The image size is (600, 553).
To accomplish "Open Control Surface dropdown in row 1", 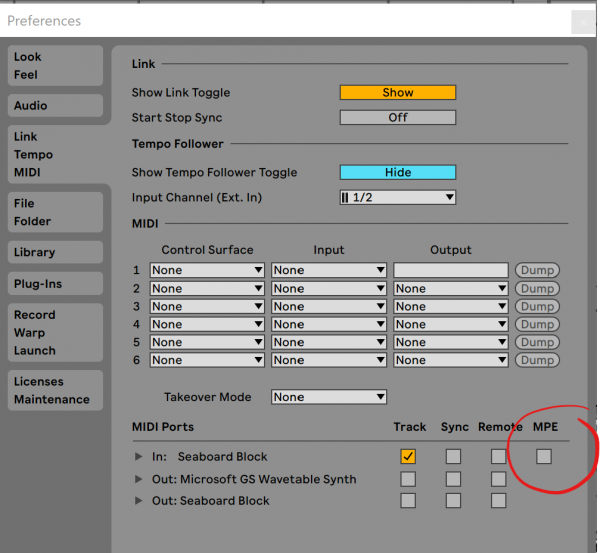I will [207, 270].
